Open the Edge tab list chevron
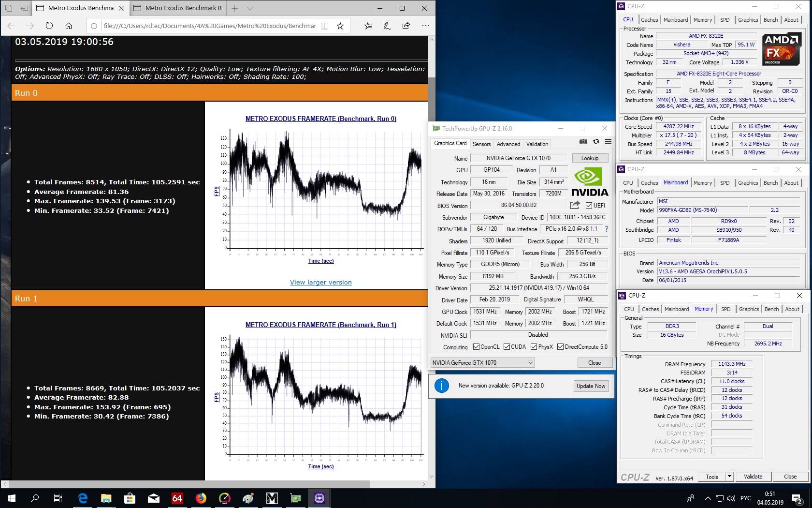The image size is (812, 508). (250, 8)
